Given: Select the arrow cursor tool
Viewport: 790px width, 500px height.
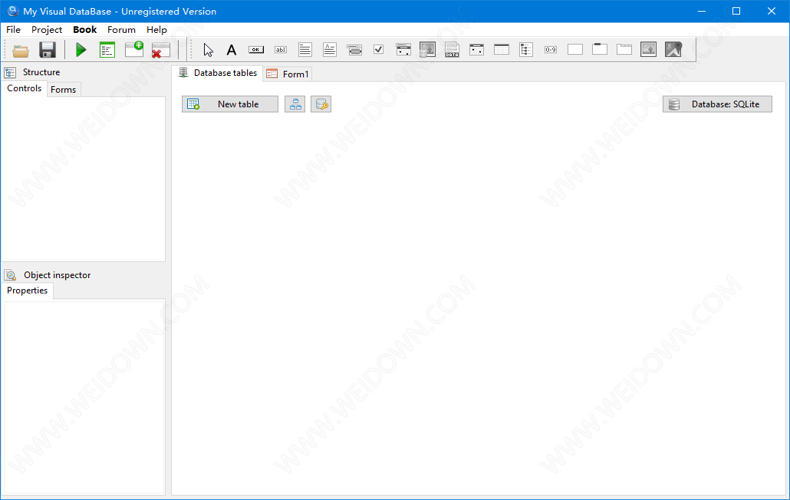Looking at the screenshot, I should point(208,49).
